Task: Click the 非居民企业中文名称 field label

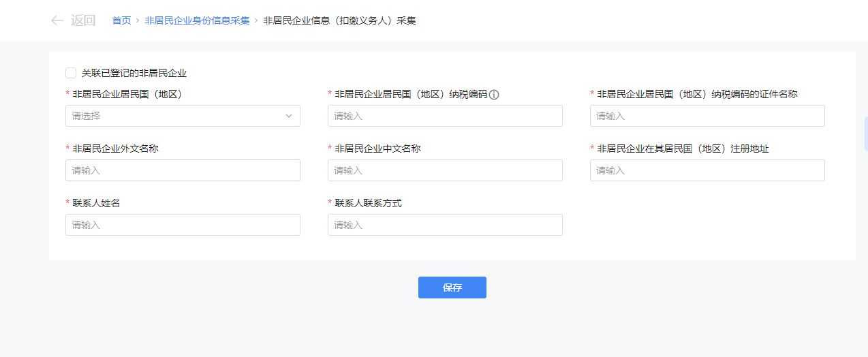Action: pos(377,149)
